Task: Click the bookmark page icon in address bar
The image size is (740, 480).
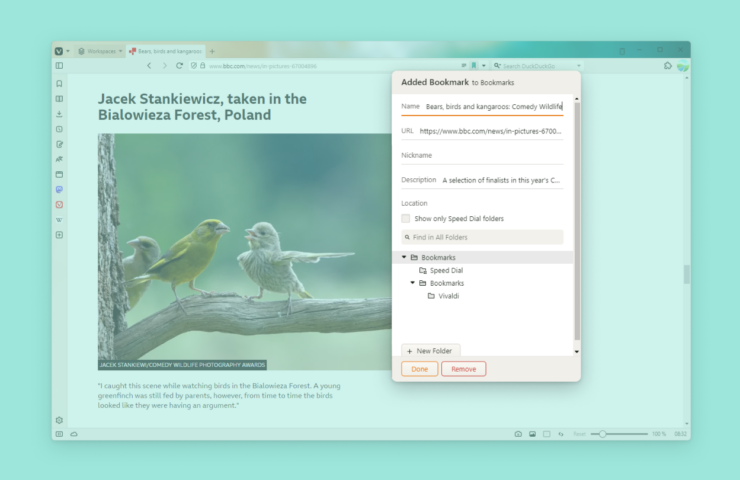Action: pos(474,66)
